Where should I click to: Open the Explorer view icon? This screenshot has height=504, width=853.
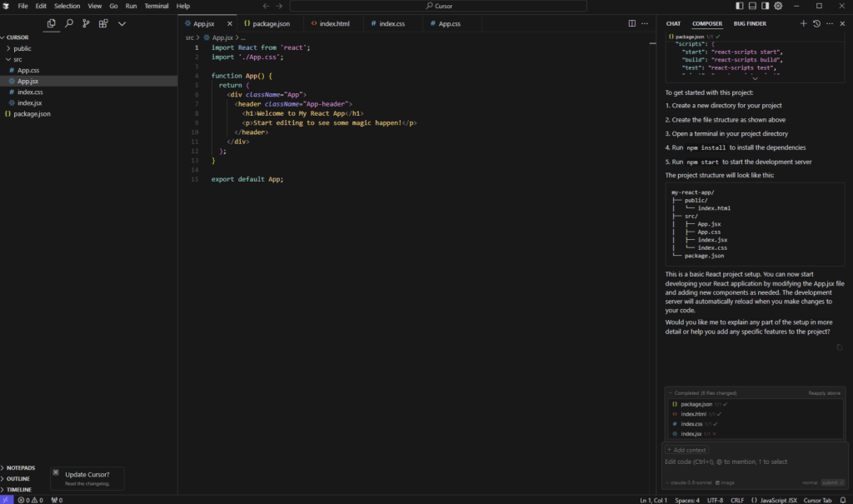(51, 23)
